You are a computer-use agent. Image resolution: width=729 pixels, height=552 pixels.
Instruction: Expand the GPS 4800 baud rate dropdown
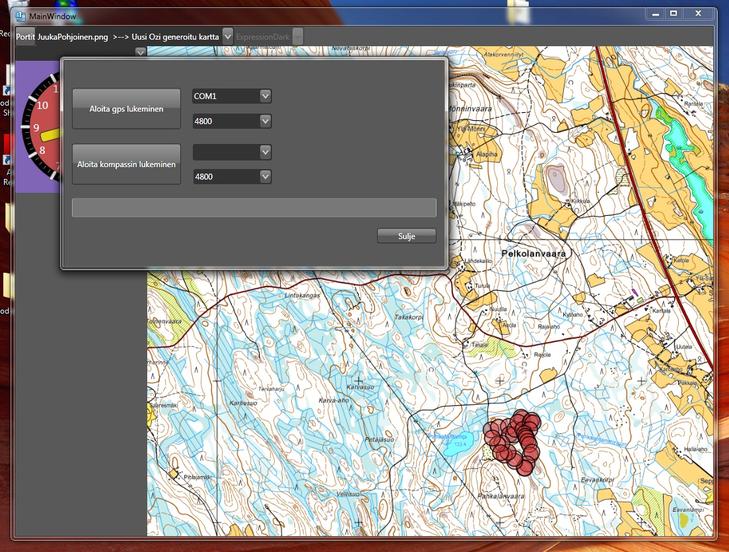[265, 121]
